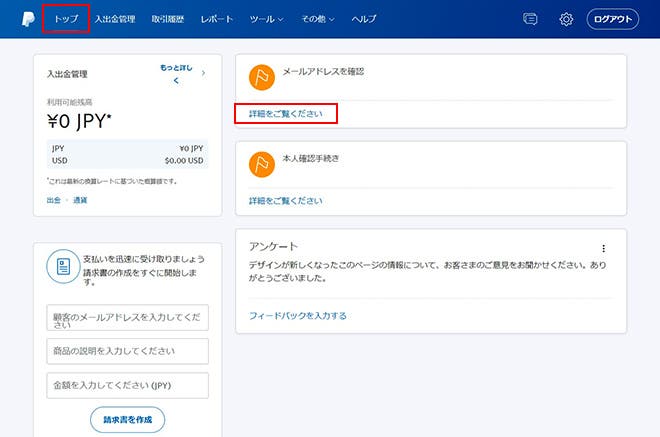Screen dimensions: 660x437
Task: Click the JPY ¥0 JPY balance row
Action: [128, 148]
